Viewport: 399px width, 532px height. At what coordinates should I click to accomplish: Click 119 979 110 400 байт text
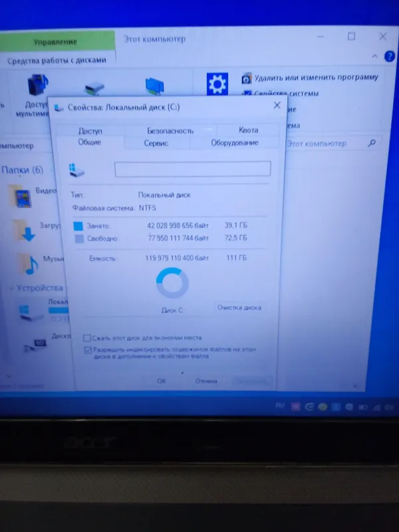177,258
